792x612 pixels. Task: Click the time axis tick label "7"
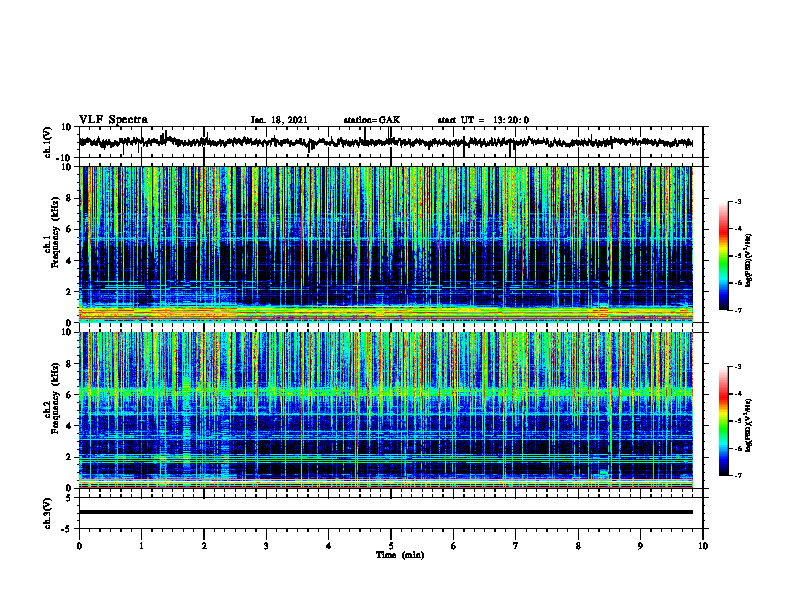pyautogui.click(x=516, y=546)
